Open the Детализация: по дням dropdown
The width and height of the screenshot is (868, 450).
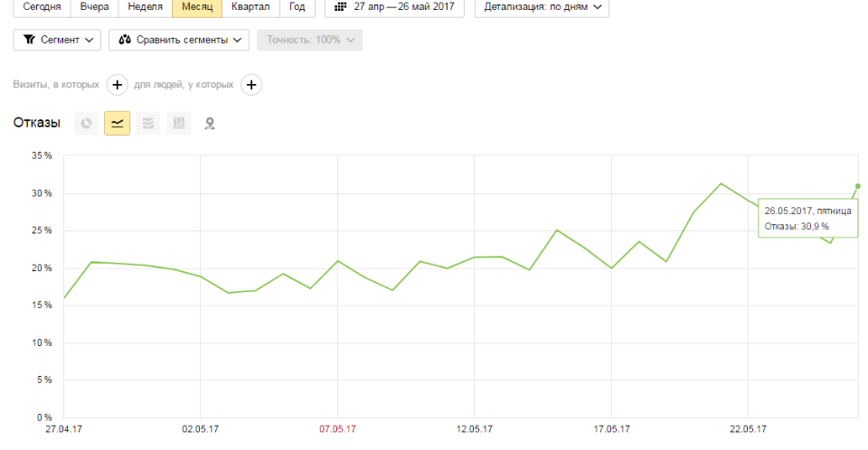coord(542,7)
